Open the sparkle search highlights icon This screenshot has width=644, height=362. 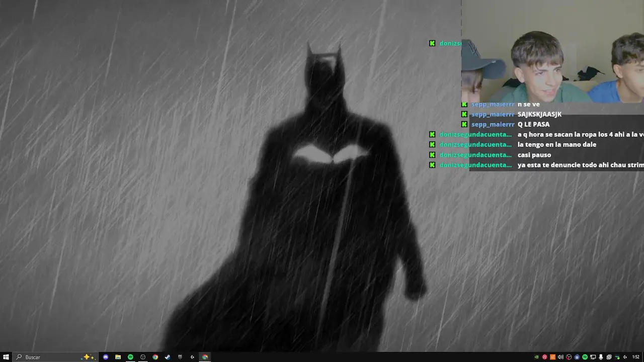click(89, 357)
